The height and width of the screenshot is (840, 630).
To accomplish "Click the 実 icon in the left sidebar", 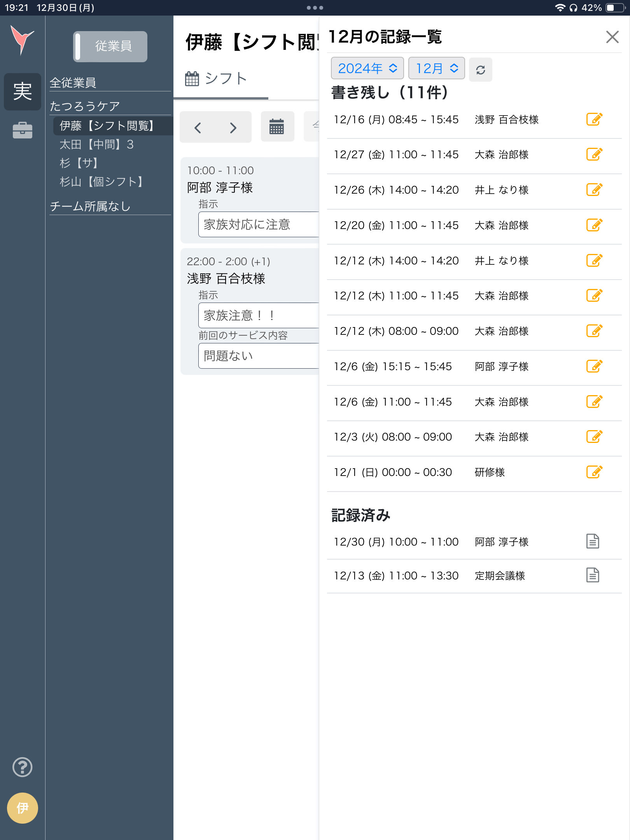I will click(x=22, y=92).
